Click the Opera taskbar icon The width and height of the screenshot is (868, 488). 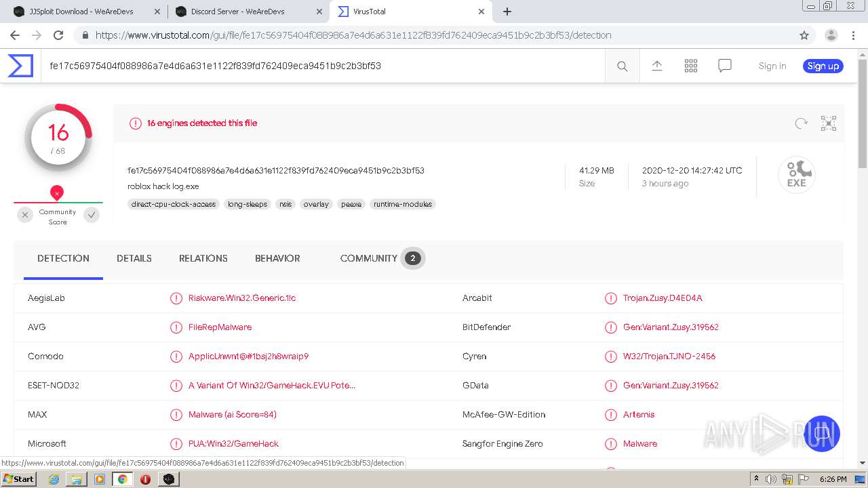click(x=145, y=479)
